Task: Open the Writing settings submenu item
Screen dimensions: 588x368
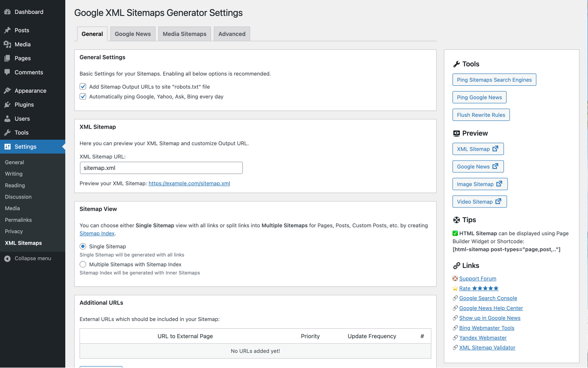Action: point(14,174)
